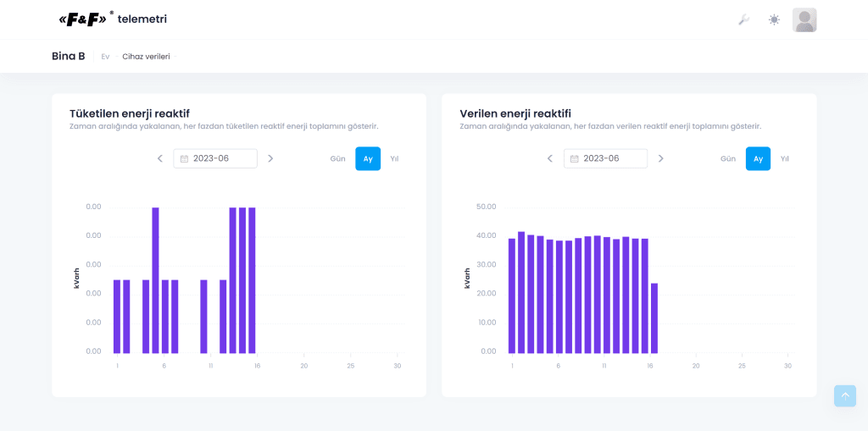Click calendar icon in Verilen date field
The width and height of the screenshot is (868, 431).
click(574, 159)
